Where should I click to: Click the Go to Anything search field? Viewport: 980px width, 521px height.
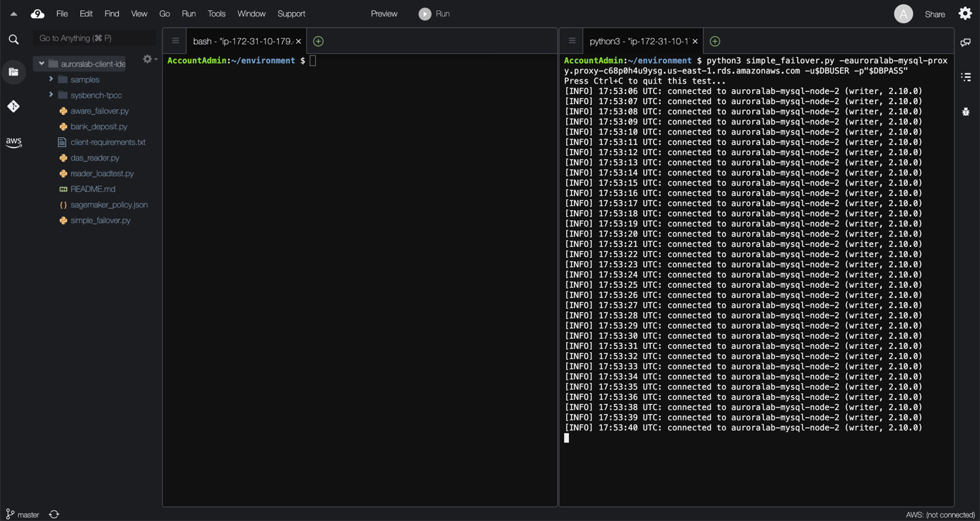[94, 38]
